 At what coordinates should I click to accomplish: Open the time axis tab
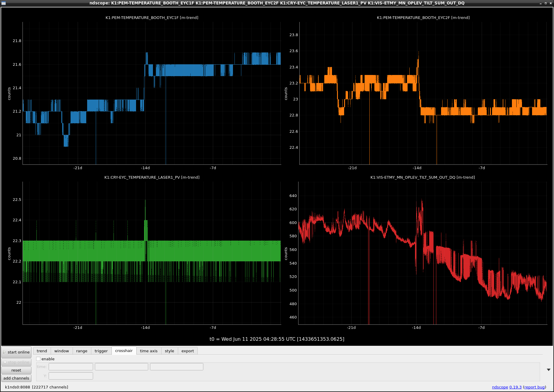(x=149, y=351)
